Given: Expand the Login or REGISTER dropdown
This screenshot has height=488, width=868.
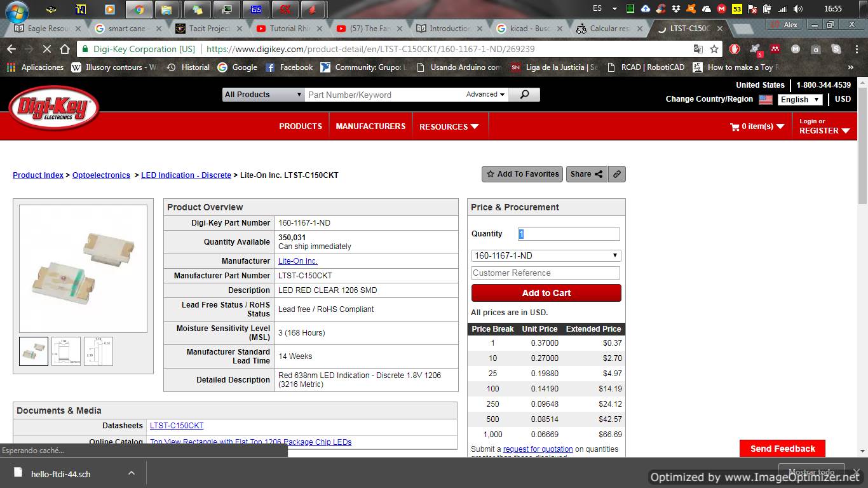Looking at the screenshot, I should click(x=824, y=126).
